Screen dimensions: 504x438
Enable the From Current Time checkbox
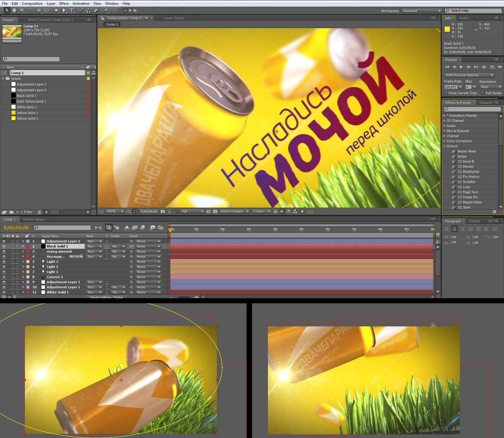coord(446,93)
